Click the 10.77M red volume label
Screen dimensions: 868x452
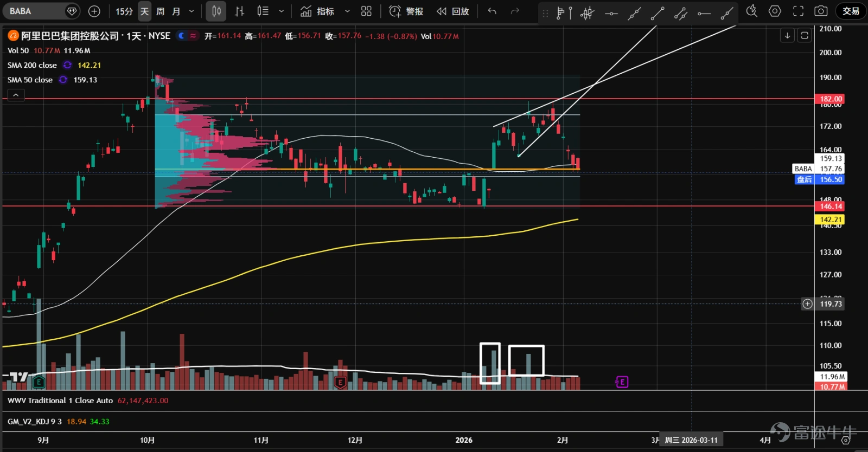point(830,386)
